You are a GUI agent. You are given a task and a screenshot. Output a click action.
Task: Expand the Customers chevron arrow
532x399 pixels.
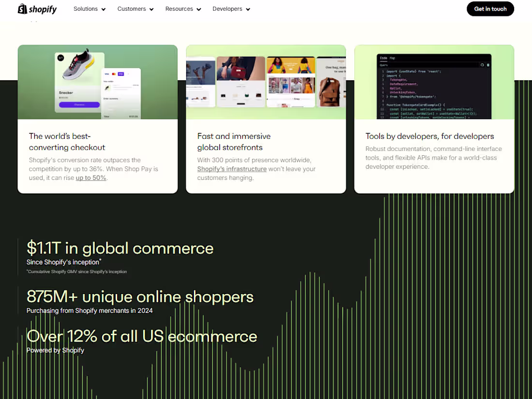[151, 9]
